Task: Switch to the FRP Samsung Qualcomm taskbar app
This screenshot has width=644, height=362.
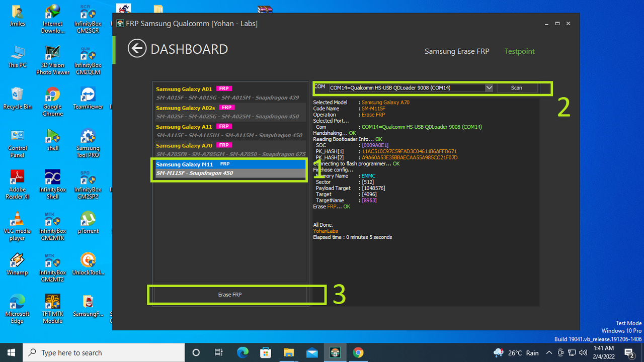Action: click(335, 352)
